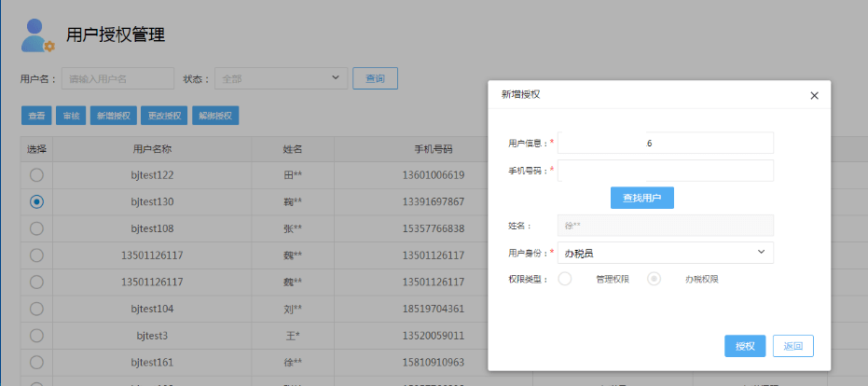This screenshot has width=868, height=386.
Task: Open the 状态 dropdown filter
Action: [x=281, y=79]
